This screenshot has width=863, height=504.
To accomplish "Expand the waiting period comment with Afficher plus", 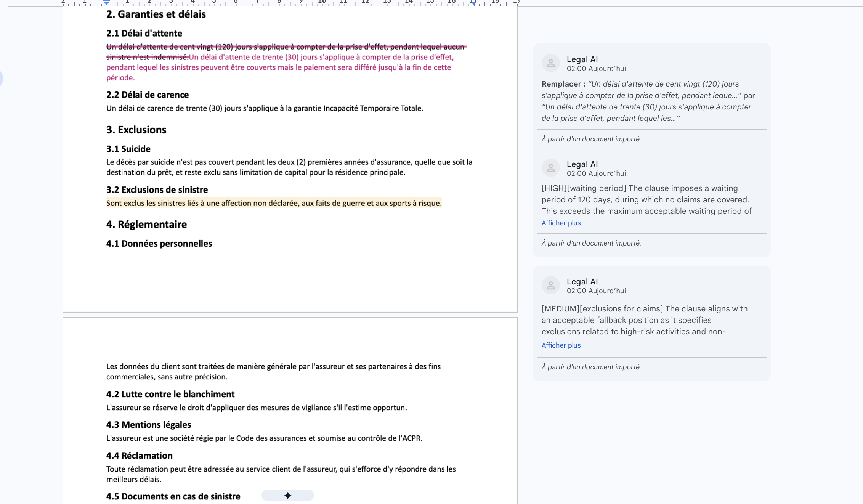I will tap(561, 223).
